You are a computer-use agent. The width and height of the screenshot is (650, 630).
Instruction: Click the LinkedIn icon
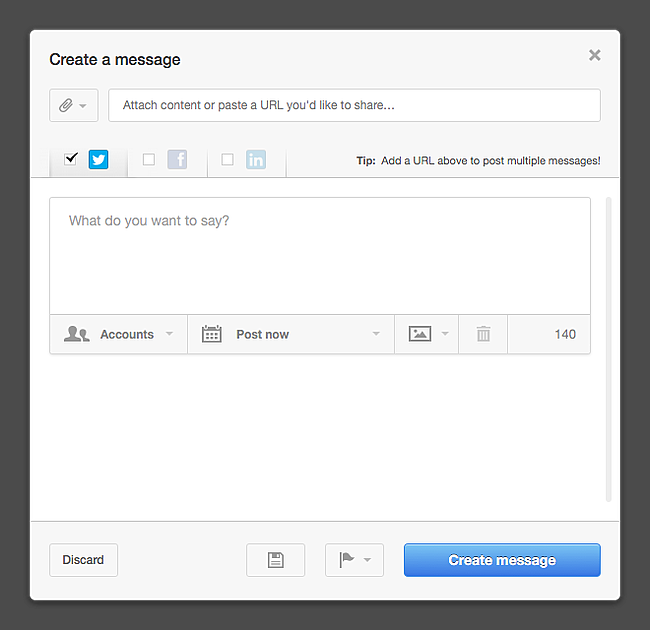point(256,159)
